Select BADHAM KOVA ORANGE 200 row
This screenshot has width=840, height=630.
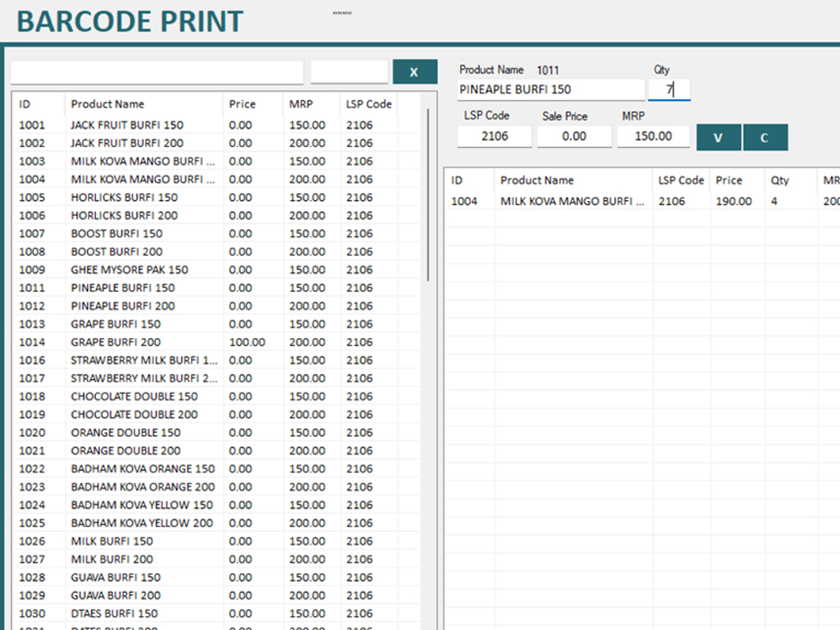[x=216, y=487]
